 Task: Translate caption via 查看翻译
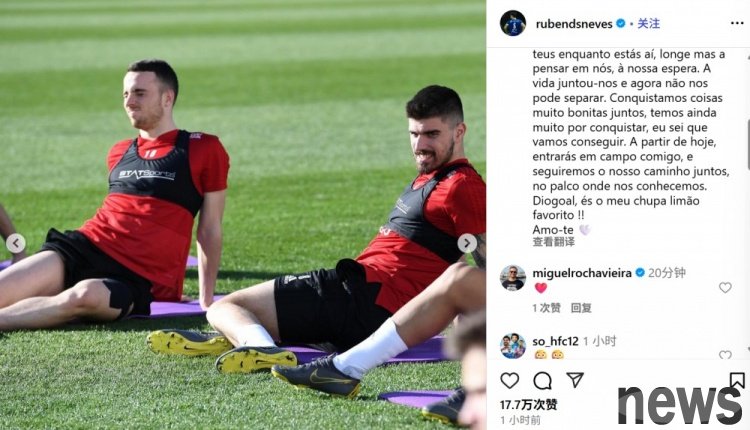pos(554,242)
